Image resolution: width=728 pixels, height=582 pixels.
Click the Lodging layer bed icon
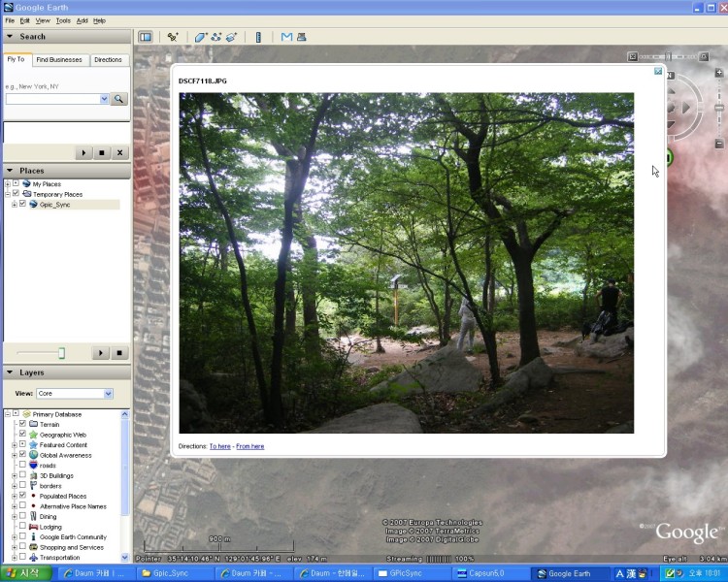(33, 527)
